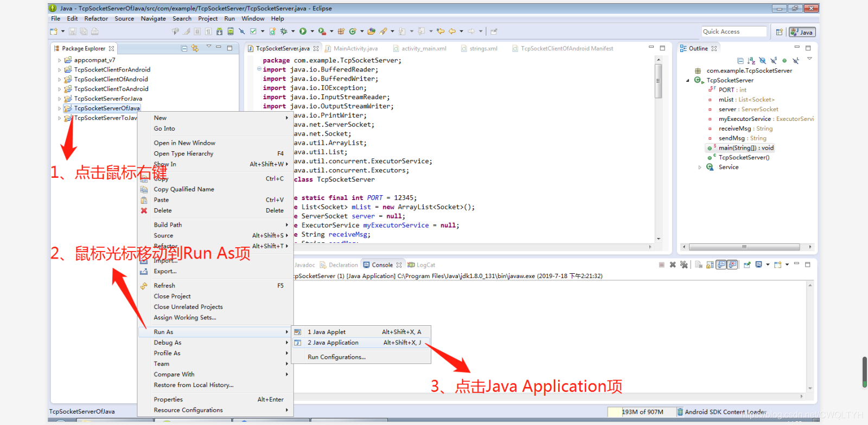This screenshot has width=868, height=425.
Task: Click the Print toolbar icon
Action: (x=95, y=31)
